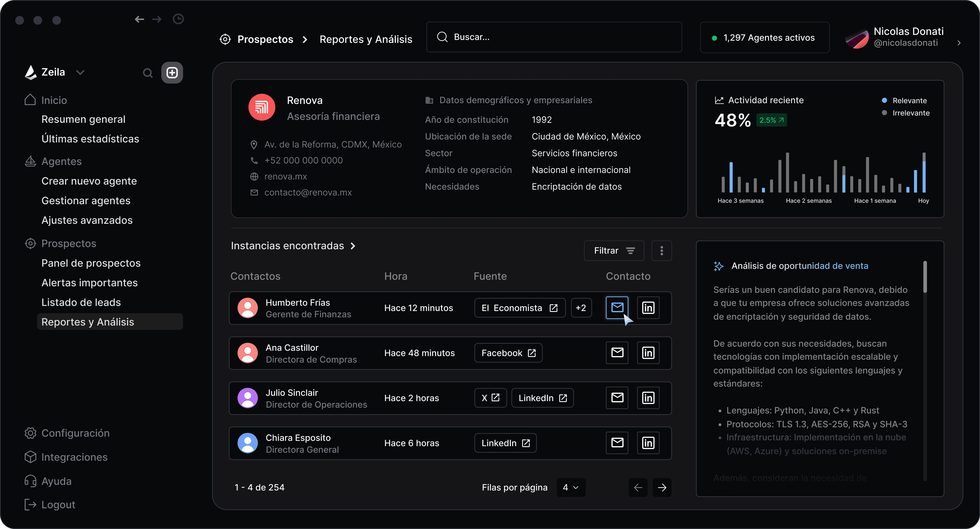Show the +2 additional sources for Humberto
The image size is (980, 529).
581,308
